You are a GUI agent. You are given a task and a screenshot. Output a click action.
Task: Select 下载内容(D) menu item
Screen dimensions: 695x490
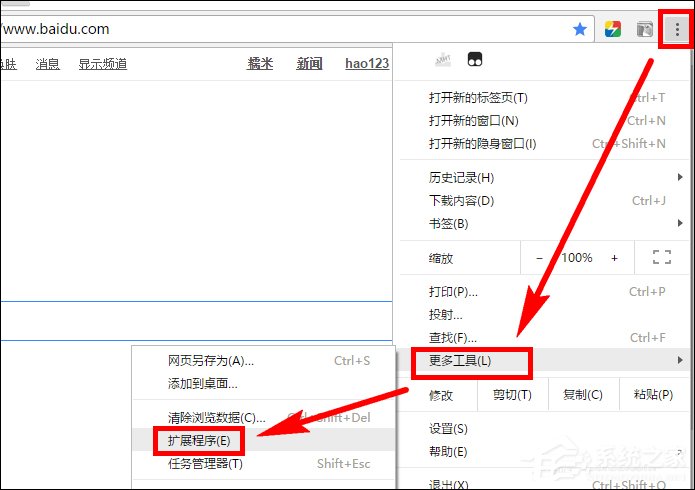click(x=546, y=200)
